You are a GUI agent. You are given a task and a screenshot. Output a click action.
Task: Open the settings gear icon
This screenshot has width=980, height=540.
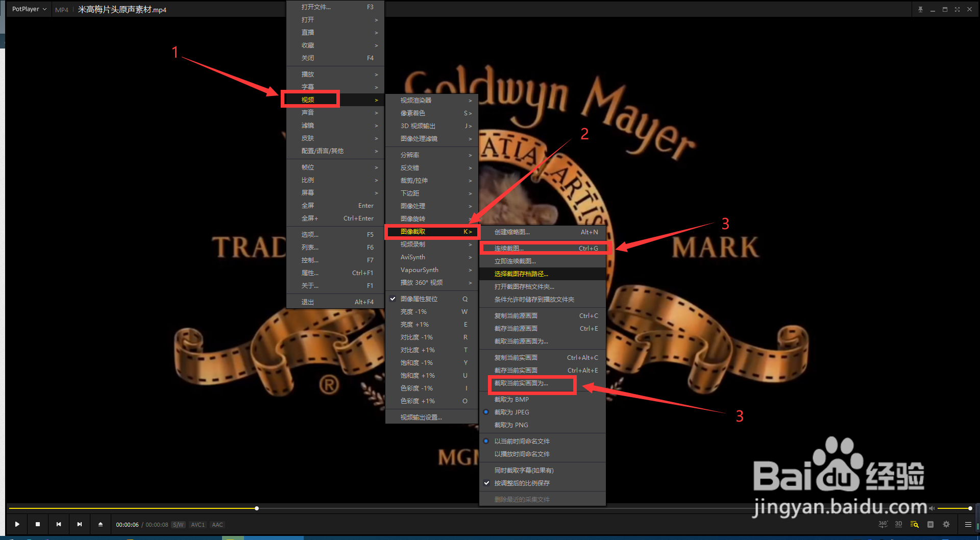(x=946, y=524)
